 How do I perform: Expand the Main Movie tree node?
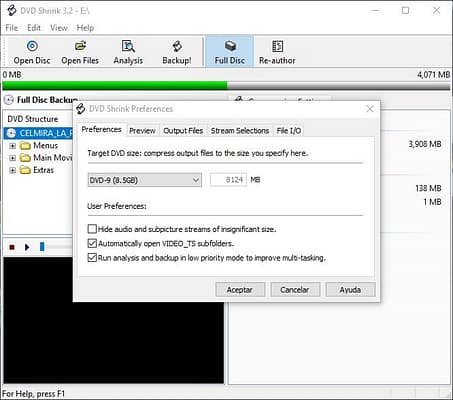point(12,158)
